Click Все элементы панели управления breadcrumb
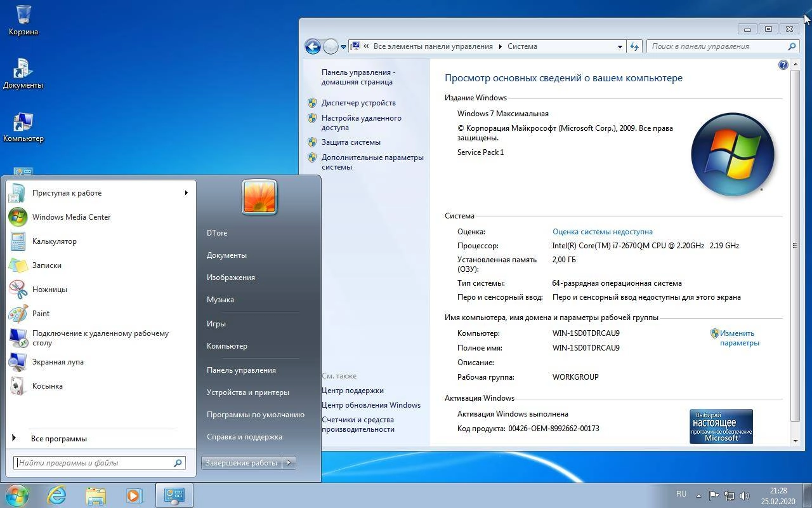 tap(433, 46)
